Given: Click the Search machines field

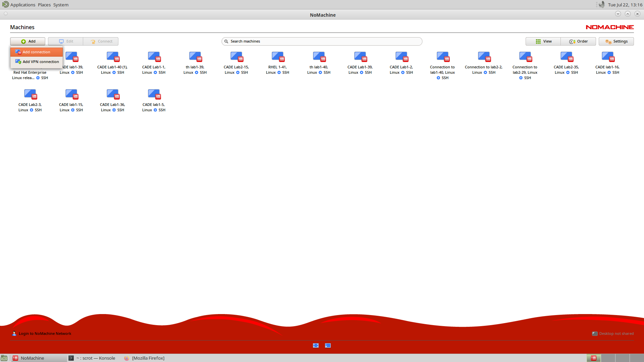Looking at the screenshot, I should pyautogui.click(x=322, y=41).
